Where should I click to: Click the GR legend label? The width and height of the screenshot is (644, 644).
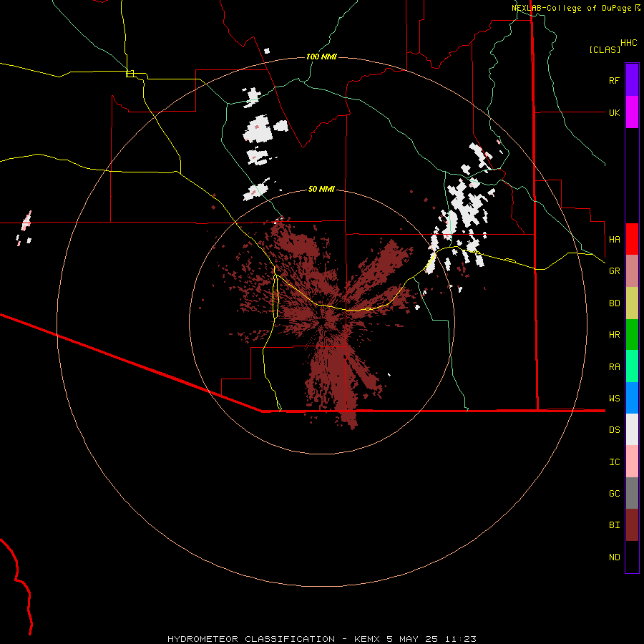pos(614,271)
